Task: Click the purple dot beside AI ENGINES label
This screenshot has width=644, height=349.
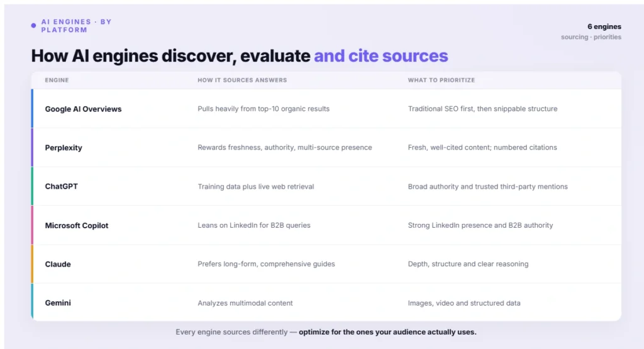Action: click(x=34, y=25)
